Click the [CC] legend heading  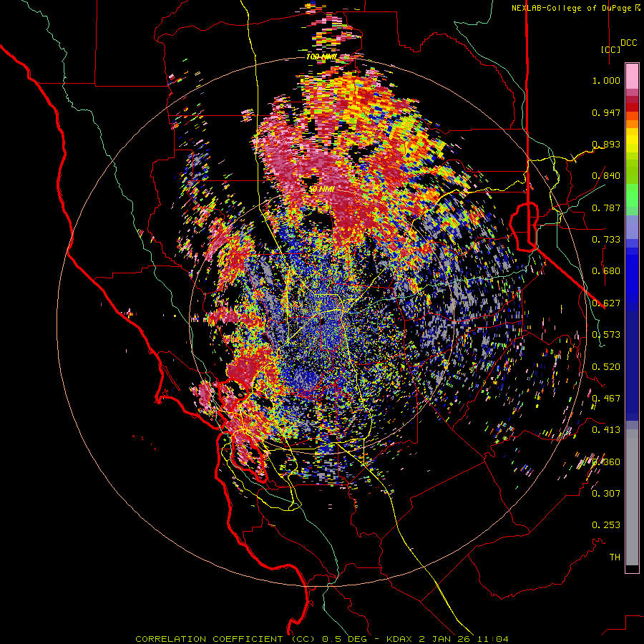[611, 49]
